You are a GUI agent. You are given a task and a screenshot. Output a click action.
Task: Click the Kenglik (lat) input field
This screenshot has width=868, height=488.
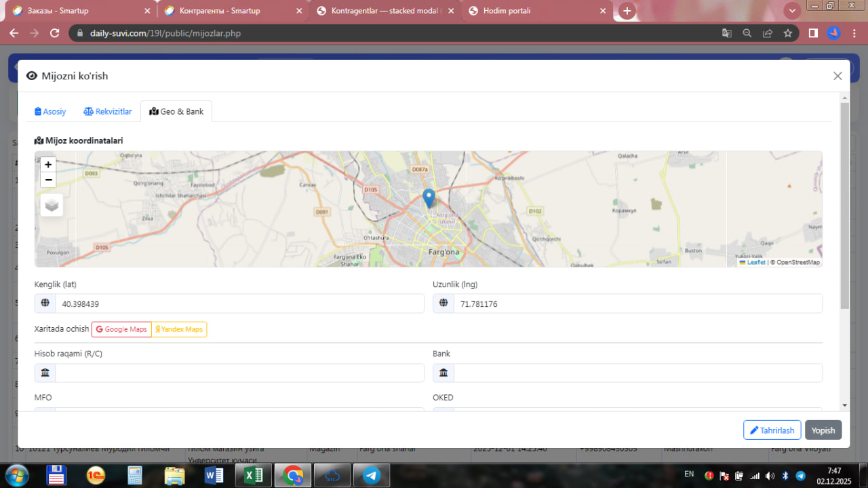coord(239,304)
